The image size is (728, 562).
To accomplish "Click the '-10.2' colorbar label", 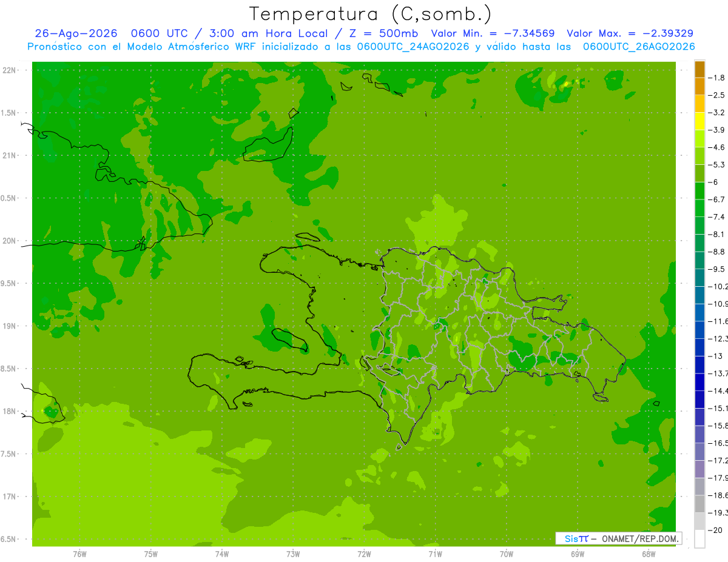I will coord(718,287).
